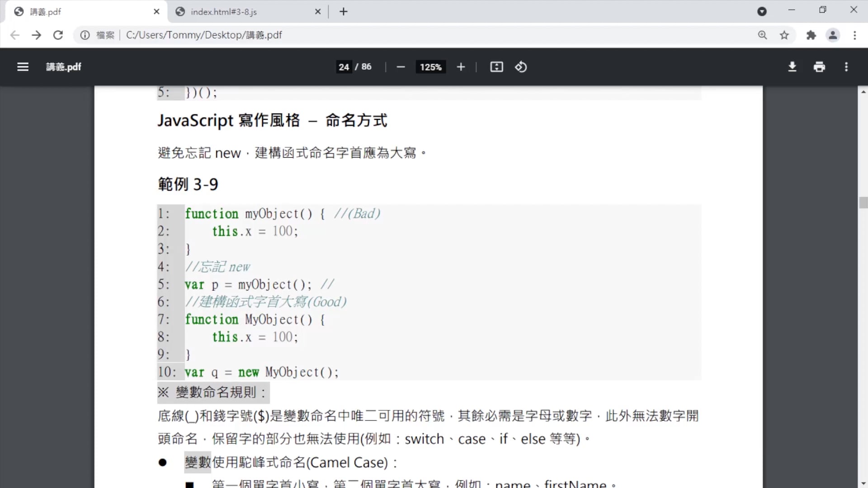
Task: Click the 125% zoom level field
Action: [430, 67]
